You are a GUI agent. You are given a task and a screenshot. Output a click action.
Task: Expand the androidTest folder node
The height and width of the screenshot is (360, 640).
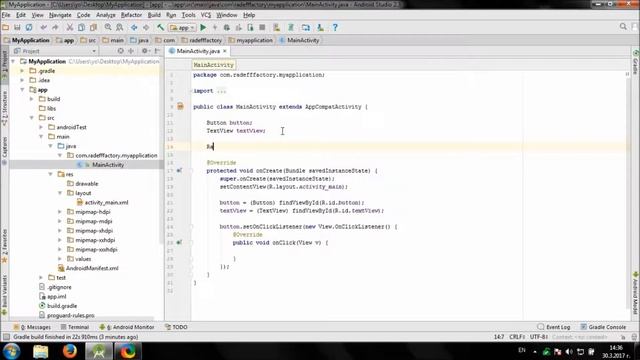pos(41,127)
